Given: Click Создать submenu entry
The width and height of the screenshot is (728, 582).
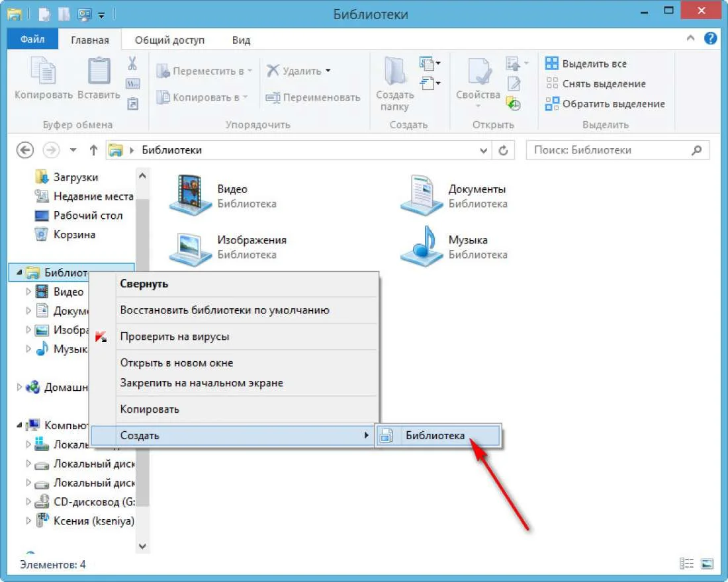Looking at the screenshot, I should click(x=232, y=435).
